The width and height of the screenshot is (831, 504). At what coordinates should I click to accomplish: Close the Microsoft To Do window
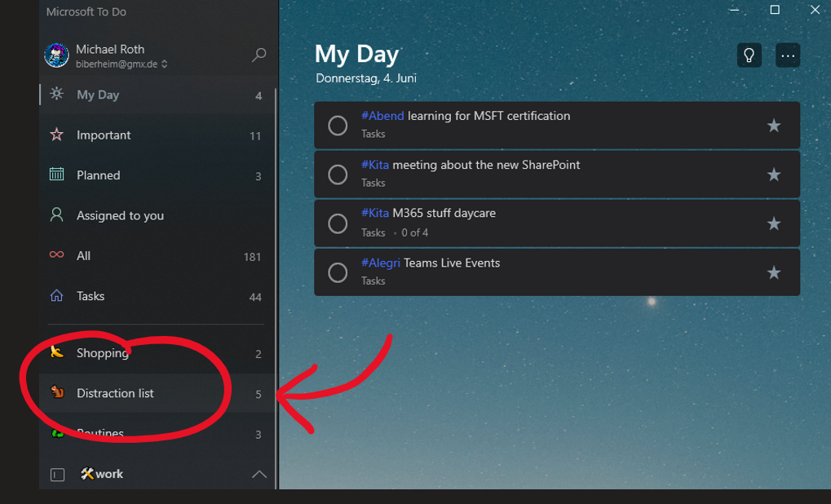[815, 10]
